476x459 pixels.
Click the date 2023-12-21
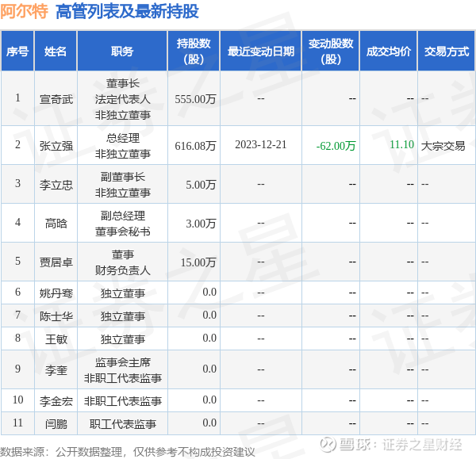click(x=261, y=145)
